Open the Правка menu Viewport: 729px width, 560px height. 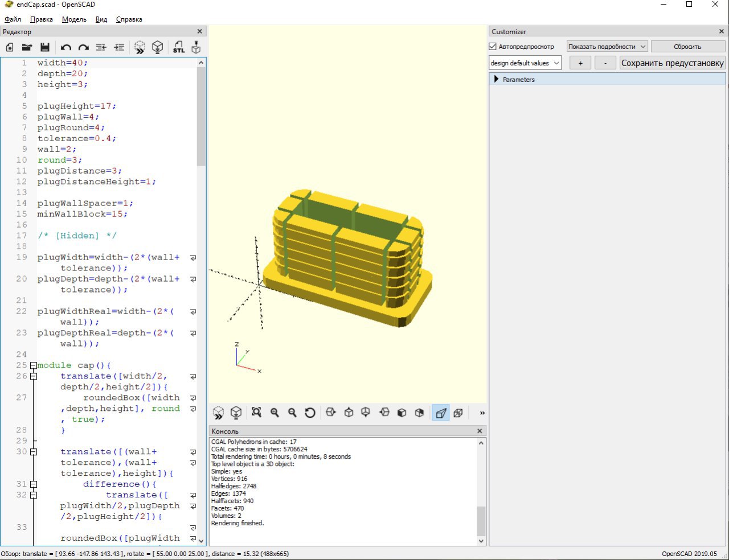tap(42, 19)
